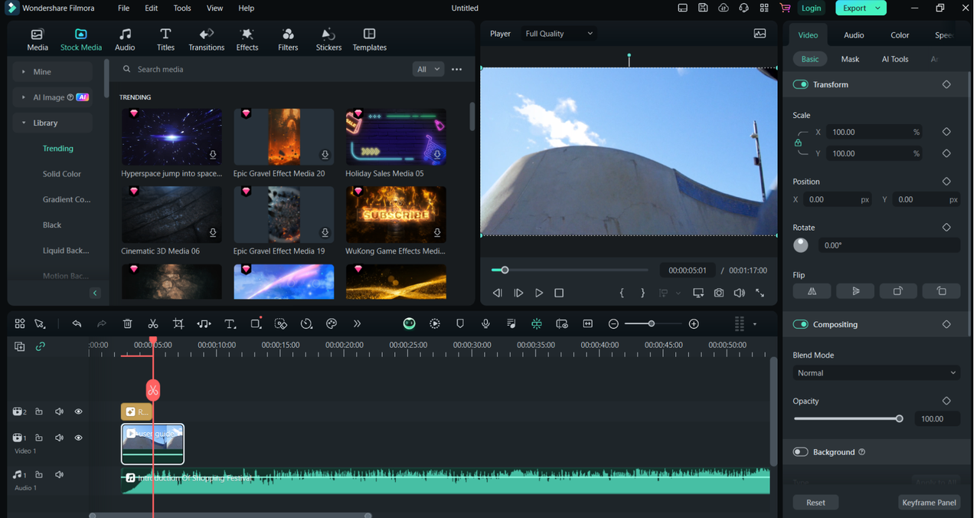Image resolution: width=980 pixels, height=518 pixels.
Task: Open the Effects tab
Action: coord(247,40)
